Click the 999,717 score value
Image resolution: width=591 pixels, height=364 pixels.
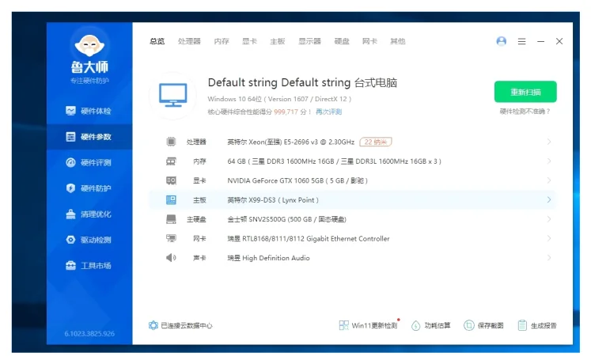point(286,112)
